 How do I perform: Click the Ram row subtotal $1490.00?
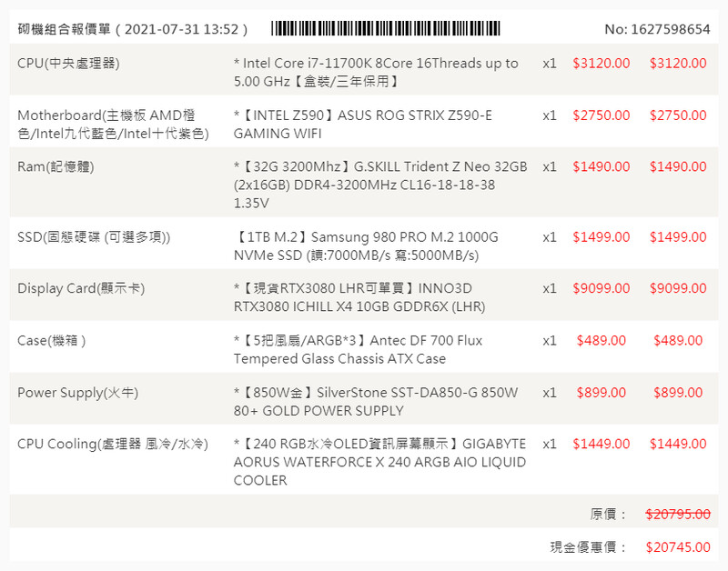678,166
